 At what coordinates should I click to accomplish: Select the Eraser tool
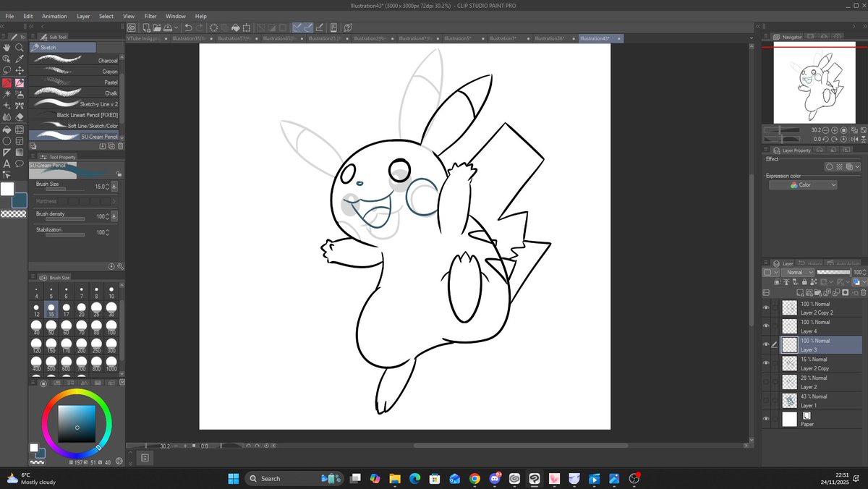tap(20, 117)
